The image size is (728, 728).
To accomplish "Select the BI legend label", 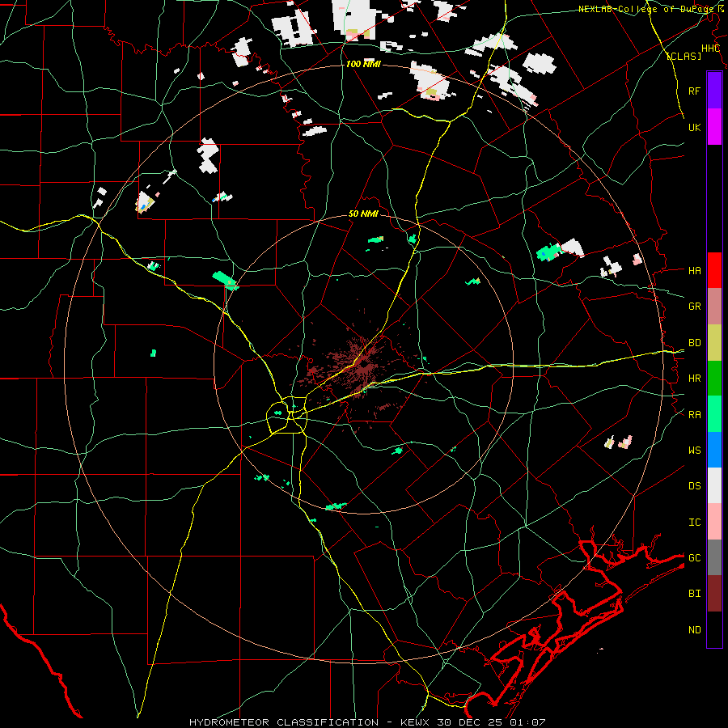I will [x=694, y=594].
